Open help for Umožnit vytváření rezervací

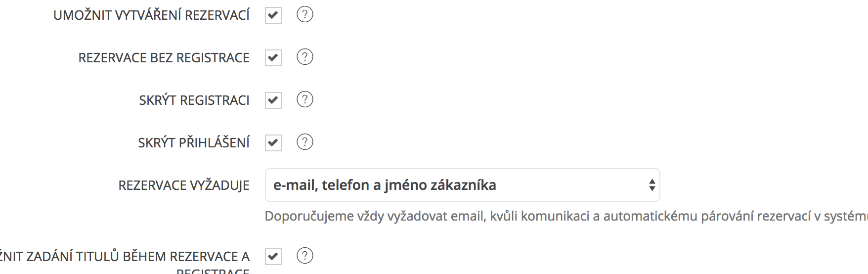[305, 14]
